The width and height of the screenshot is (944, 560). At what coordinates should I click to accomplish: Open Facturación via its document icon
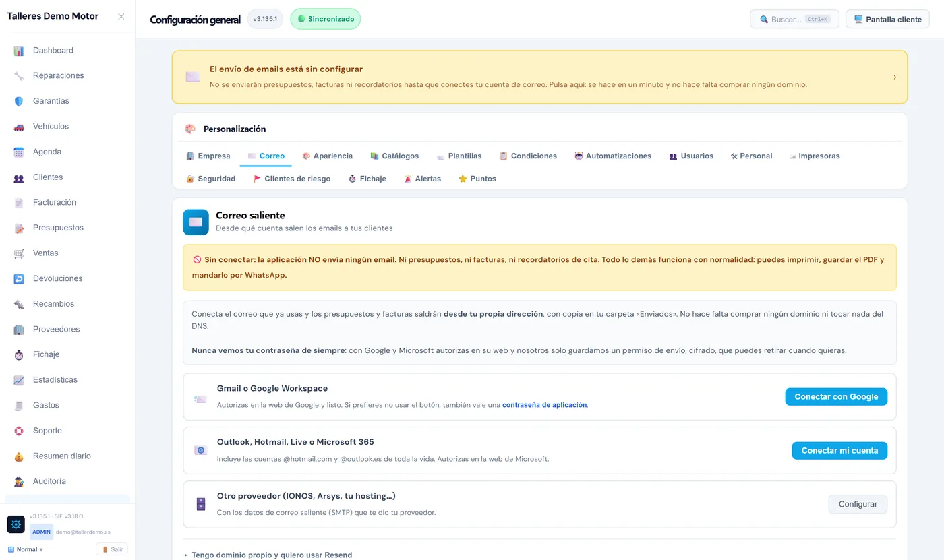[x=19, y=203]
